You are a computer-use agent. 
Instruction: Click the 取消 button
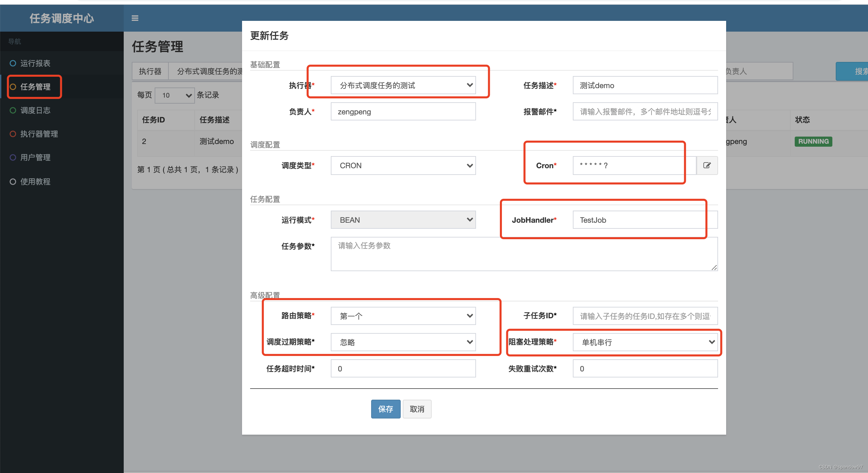point(417,409)
